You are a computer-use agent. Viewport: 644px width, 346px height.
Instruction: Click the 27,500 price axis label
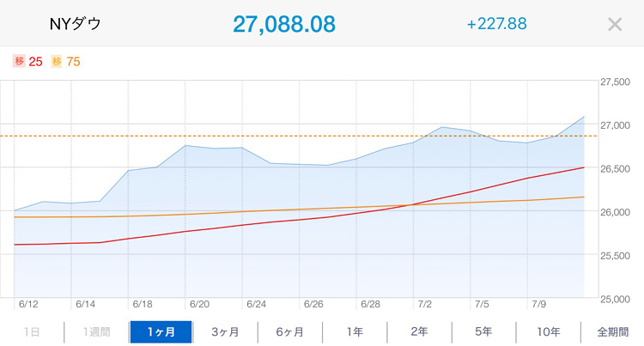pyautogui.click(x=615, y=82)
